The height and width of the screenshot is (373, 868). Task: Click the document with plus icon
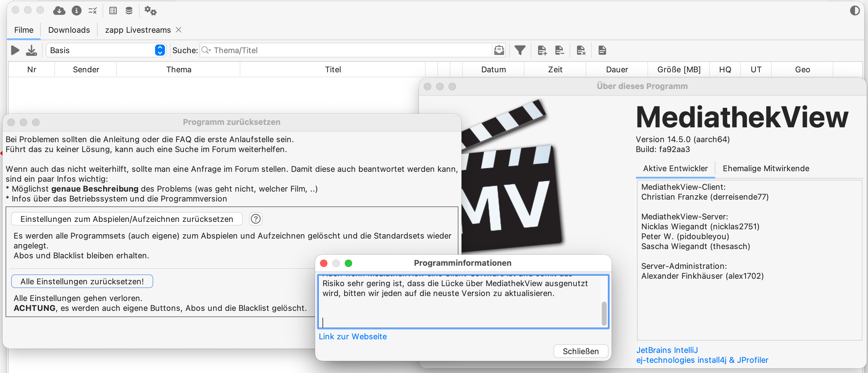click(542, 50)
